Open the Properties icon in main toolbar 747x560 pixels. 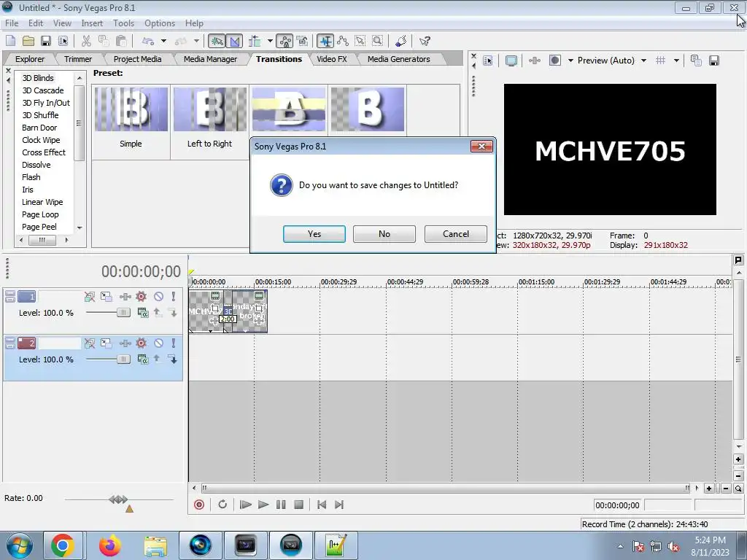coord(63,42)
